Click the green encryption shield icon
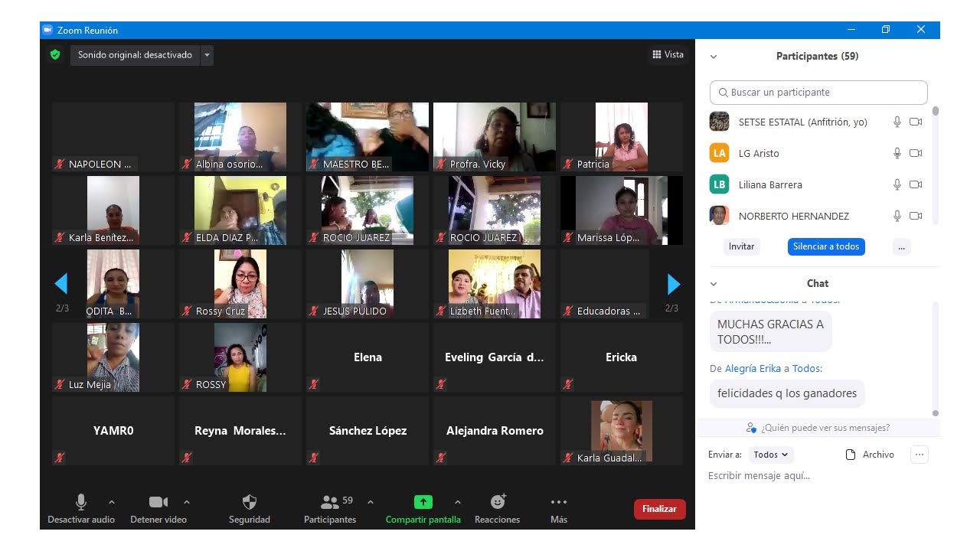Image resolution: width=980 pixels, height=551 pixels. 55,55
